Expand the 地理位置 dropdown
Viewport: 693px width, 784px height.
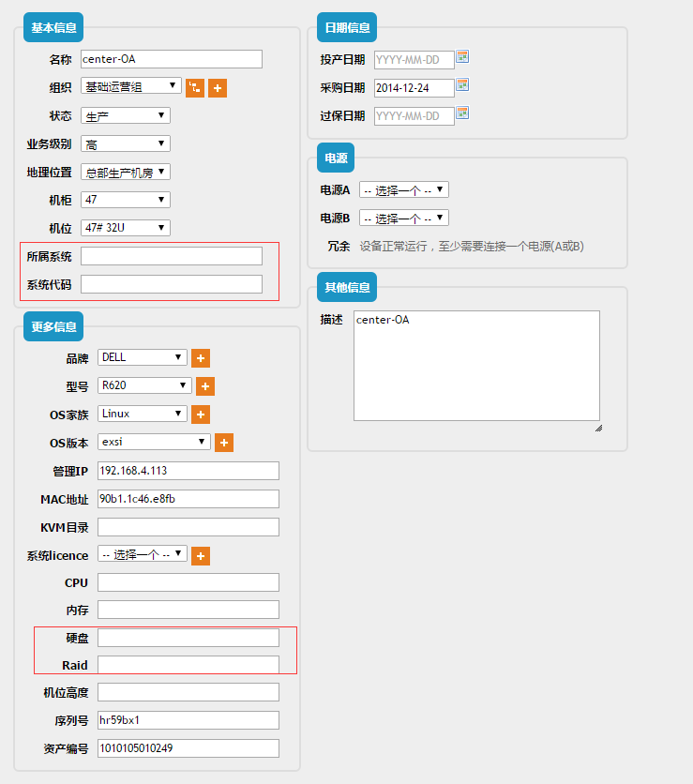pyautogui.click(x=126, y=172)
